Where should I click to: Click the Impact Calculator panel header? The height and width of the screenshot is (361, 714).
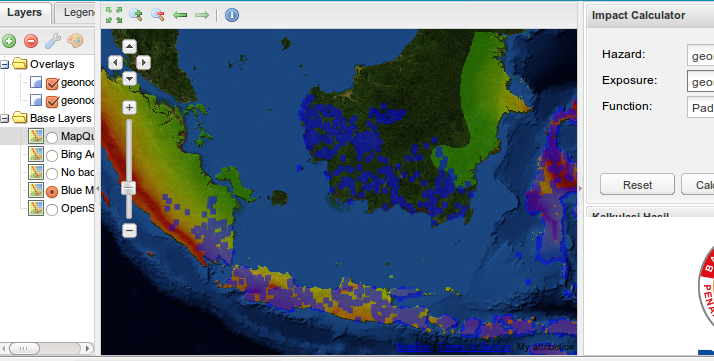[650, 15]
